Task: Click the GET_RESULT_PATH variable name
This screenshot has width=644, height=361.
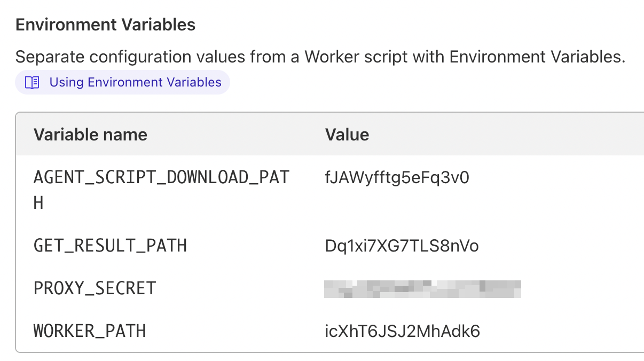Action: [111, 246]
